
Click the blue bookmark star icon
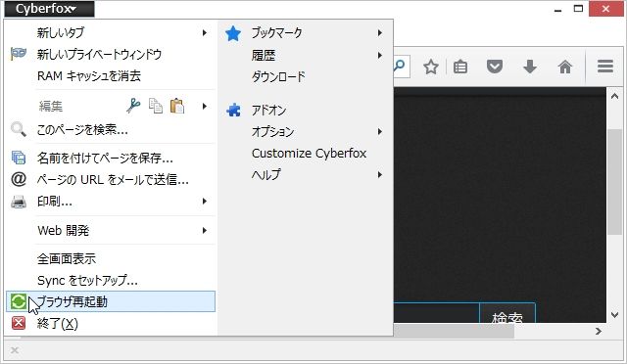[233, 33]
